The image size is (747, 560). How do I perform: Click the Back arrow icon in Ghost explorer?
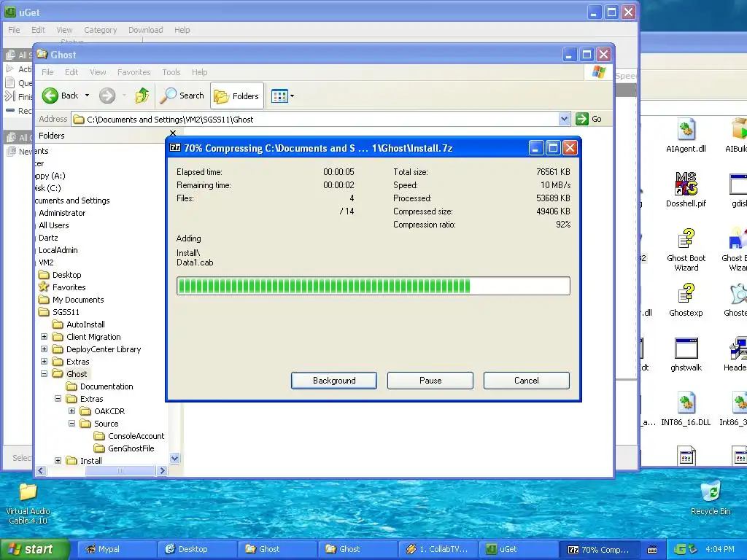tap(50, 96)
